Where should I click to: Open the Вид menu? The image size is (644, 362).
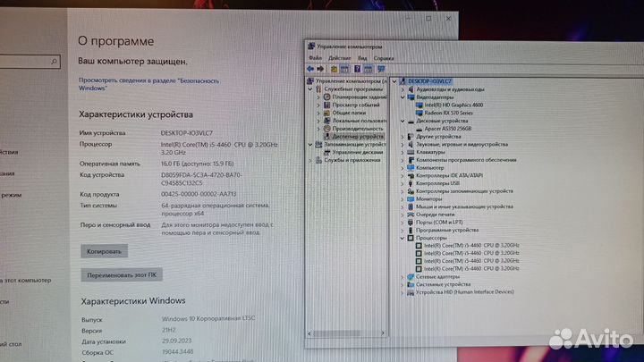pos(362,58)
